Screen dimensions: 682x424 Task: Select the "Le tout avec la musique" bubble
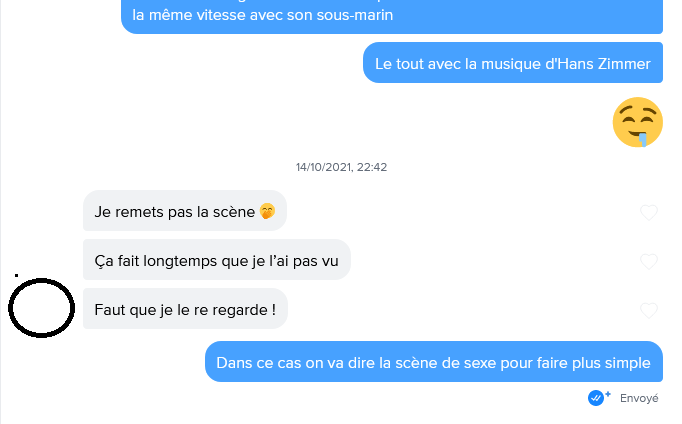(x=512, y=64)
